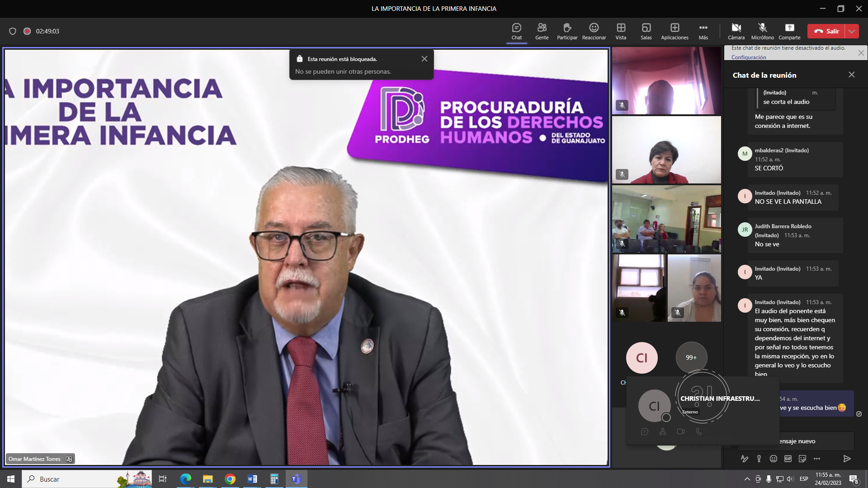868x488 pixels.
Task: Open the sticker picker
Action: pyautogui.click(x=802, y=459)
